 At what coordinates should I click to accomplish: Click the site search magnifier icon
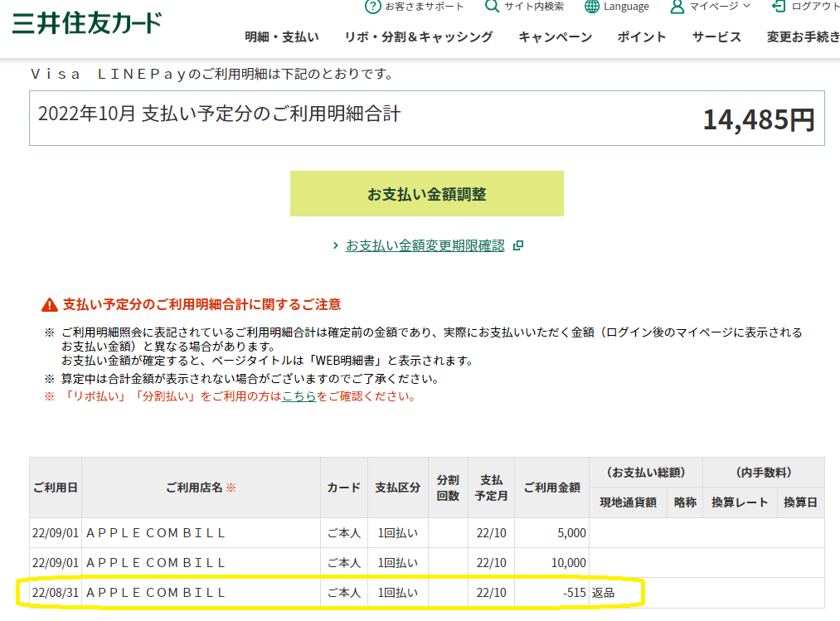click(491, 6)
